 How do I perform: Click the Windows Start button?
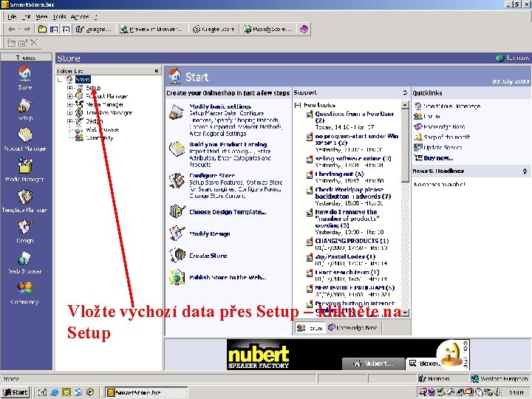click(x=15, y=392)
